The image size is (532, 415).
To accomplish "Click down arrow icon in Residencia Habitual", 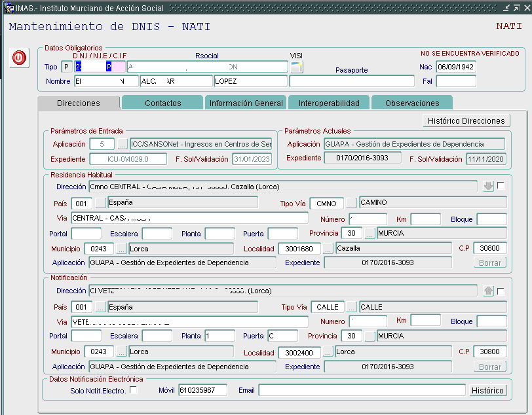I will click(488, 187).
